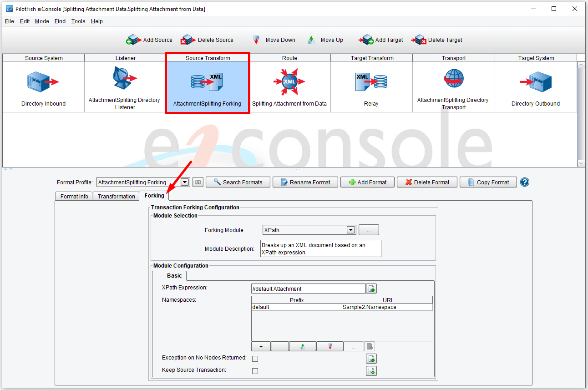Open the File menu

pyautogui.click(x=9, y=21)
